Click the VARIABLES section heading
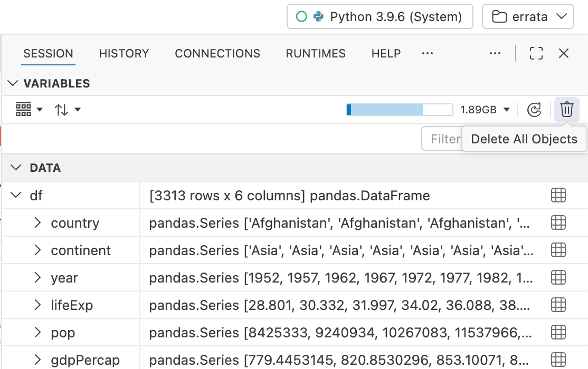The image size is (588, 369). (x=56, y=83)
